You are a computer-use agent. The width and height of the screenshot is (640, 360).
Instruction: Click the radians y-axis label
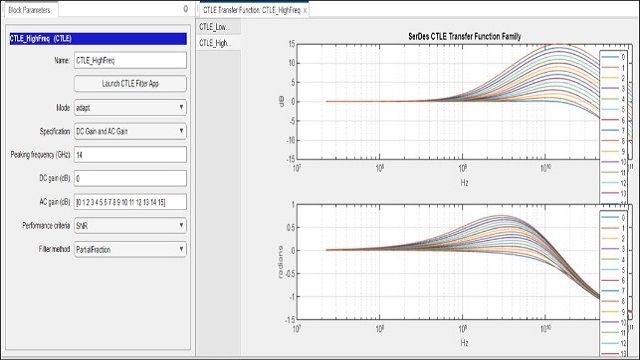coord(280,262)
